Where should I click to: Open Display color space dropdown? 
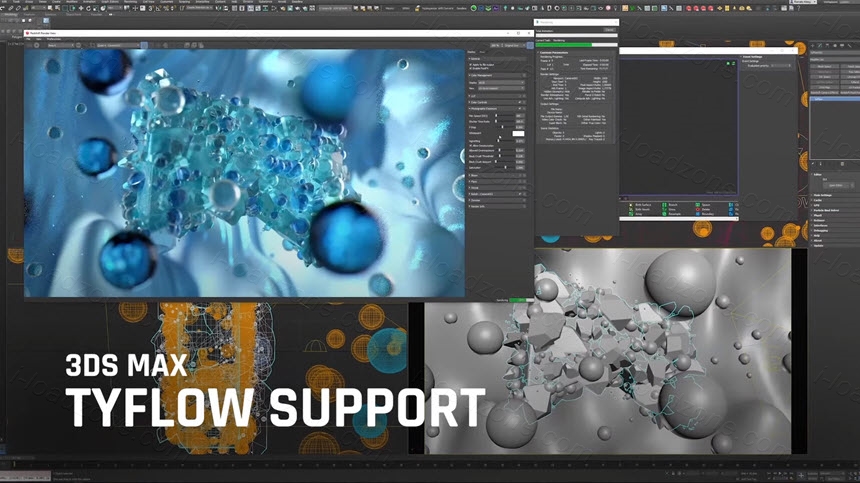501,83
